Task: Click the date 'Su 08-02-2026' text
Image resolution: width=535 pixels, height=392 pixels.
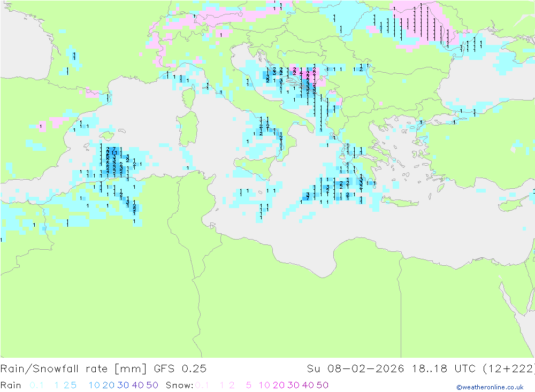Action: click(x=355, y=369)
